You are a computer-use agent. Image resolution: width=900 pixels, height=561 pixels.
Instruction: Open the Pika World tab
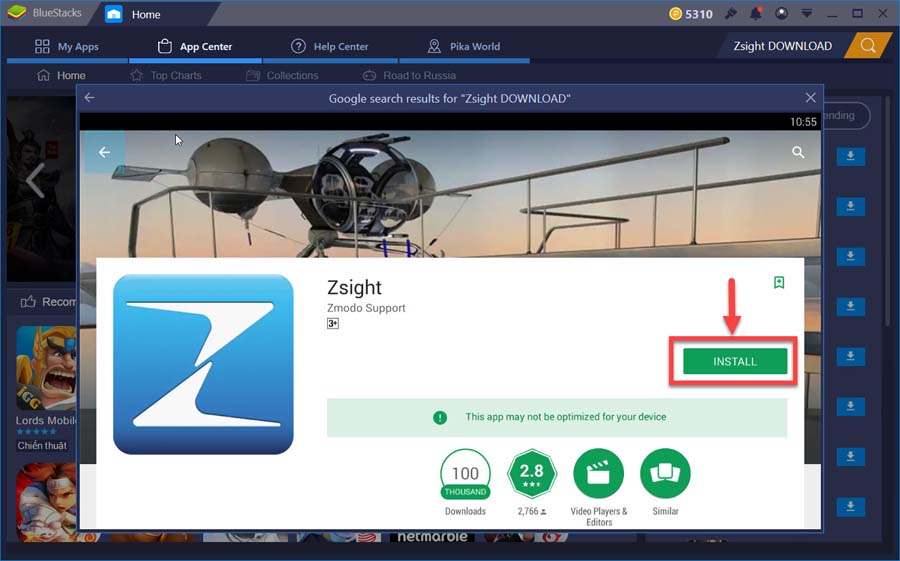pyautogui.click(x=464, y=47)
